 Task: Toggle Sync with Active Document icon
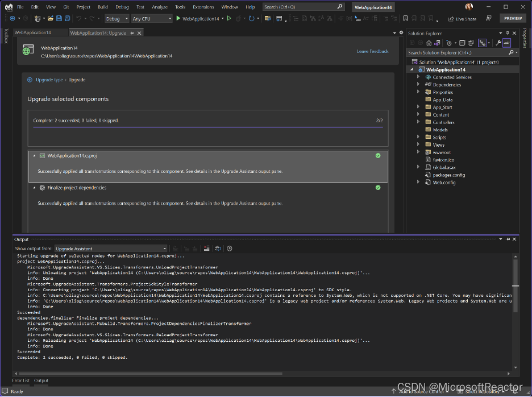pos(482,43)
